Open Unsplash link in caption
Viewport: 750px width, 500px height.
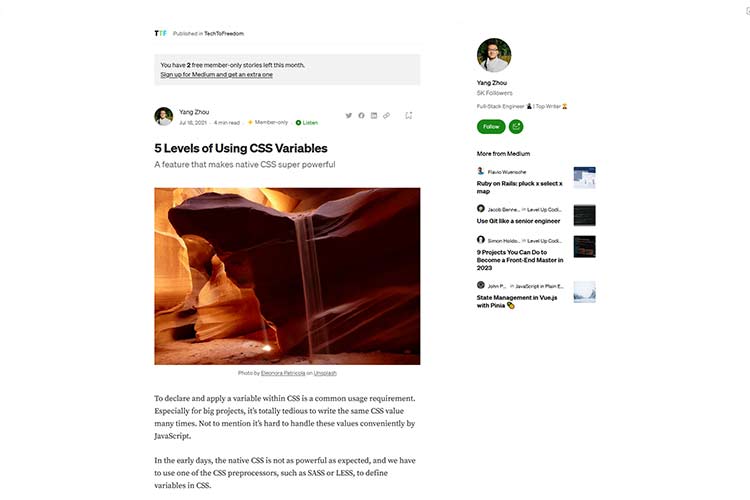point(325,373)
